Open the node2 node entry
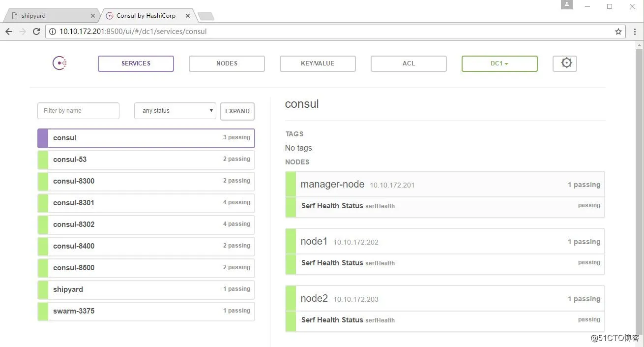The image size is (644, 347). point(445,299)
